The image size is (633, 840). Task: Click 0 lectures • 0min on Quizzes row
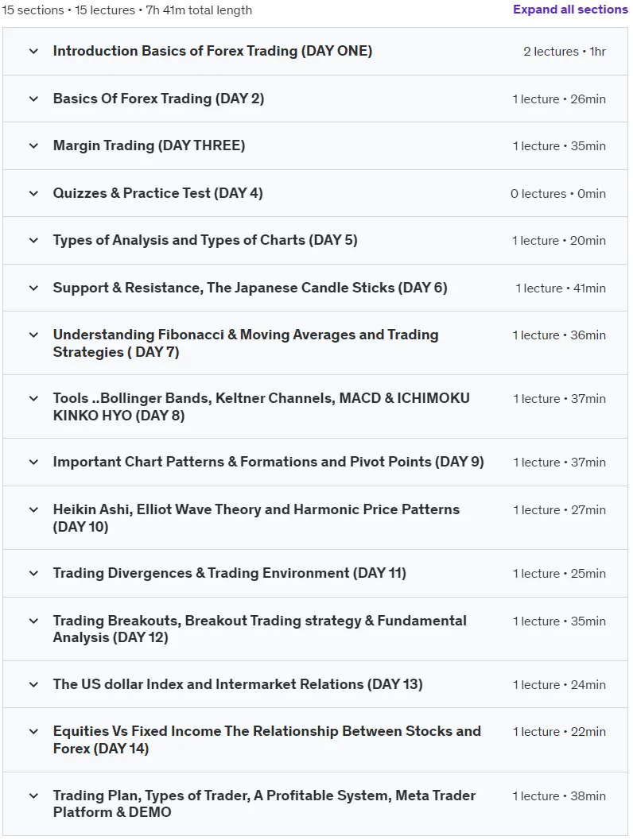[x=558, y=193]
